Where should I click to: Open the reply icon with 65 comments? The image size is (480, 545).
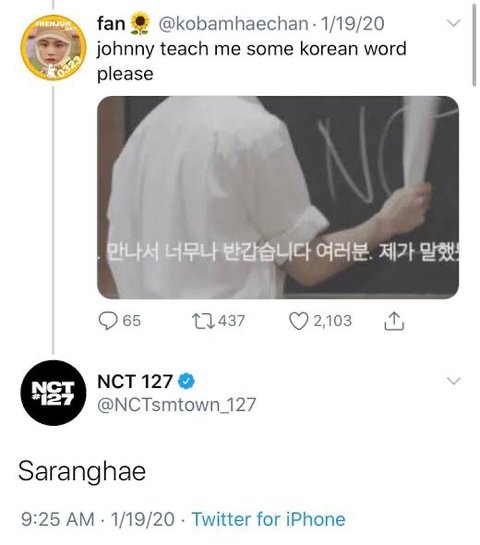coord(108,320)
